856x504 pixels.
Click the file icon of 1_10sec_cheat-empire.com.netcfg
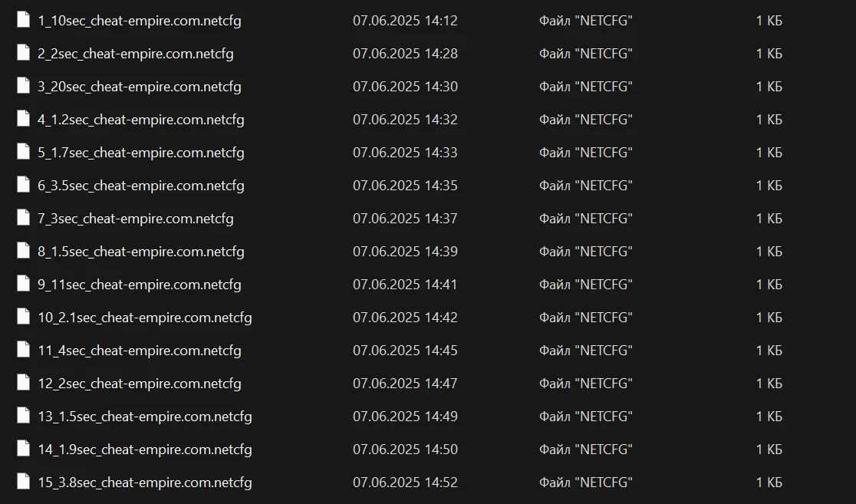point(23,21)
